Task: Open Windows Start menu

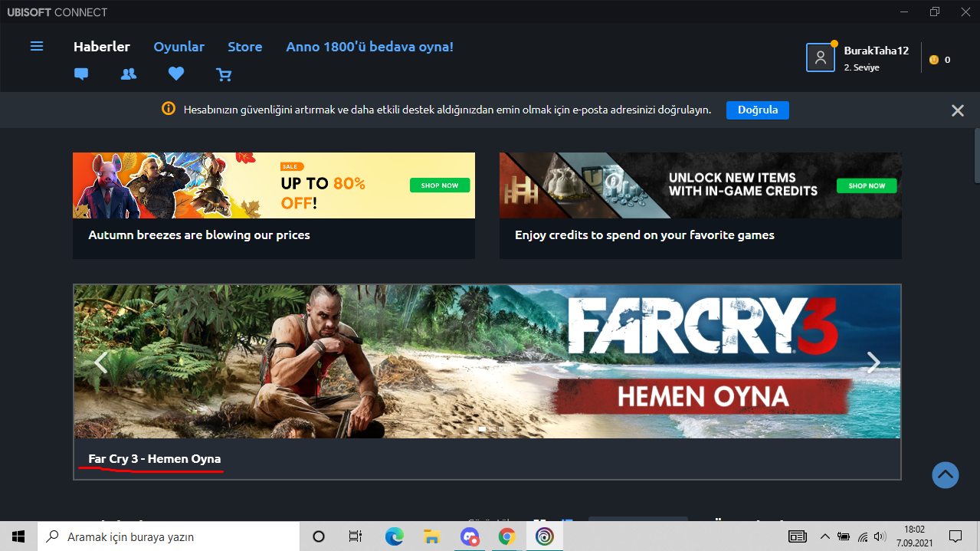Action: (18, 536)
